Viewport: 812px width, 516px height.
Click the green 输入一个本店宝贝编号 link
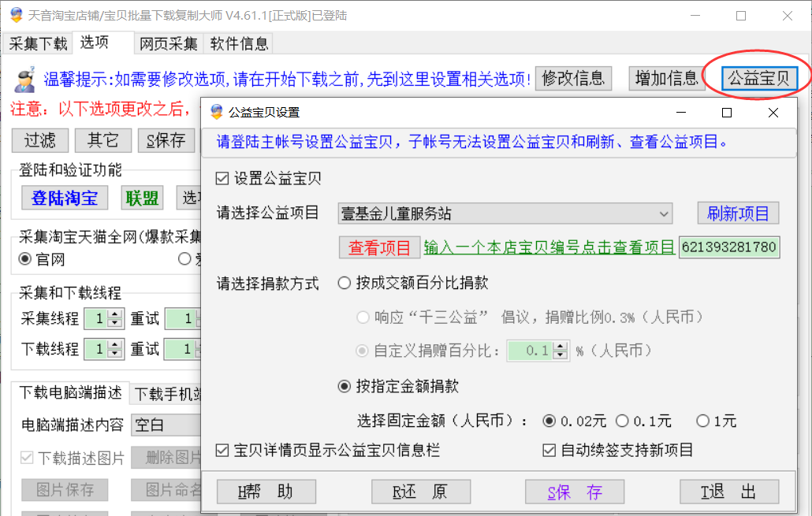[x=549, y=247]
